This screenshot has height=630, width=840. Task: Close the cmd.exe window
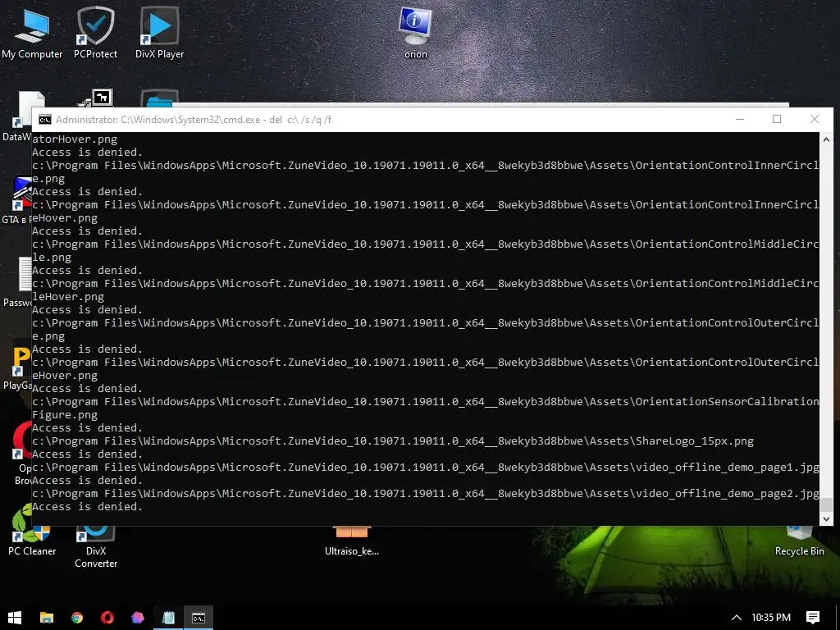pyautogui.click(x=815, y=119)
